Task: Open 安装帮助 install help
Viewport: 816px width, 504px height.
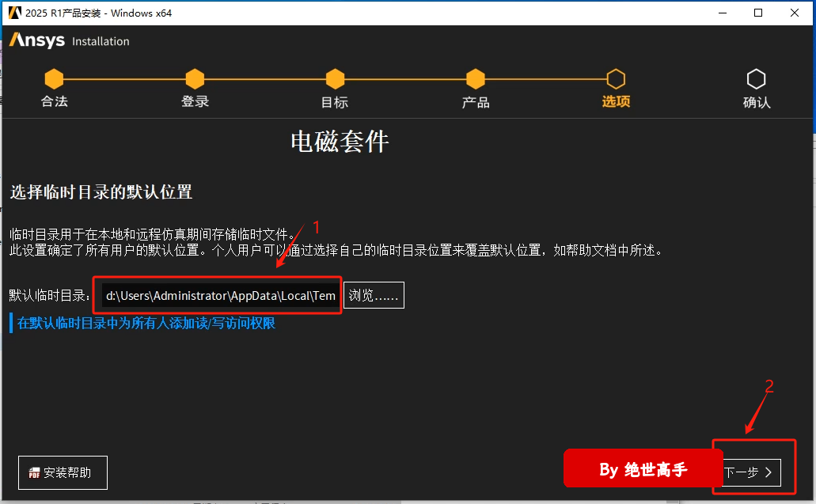Action: pos(63,473)
